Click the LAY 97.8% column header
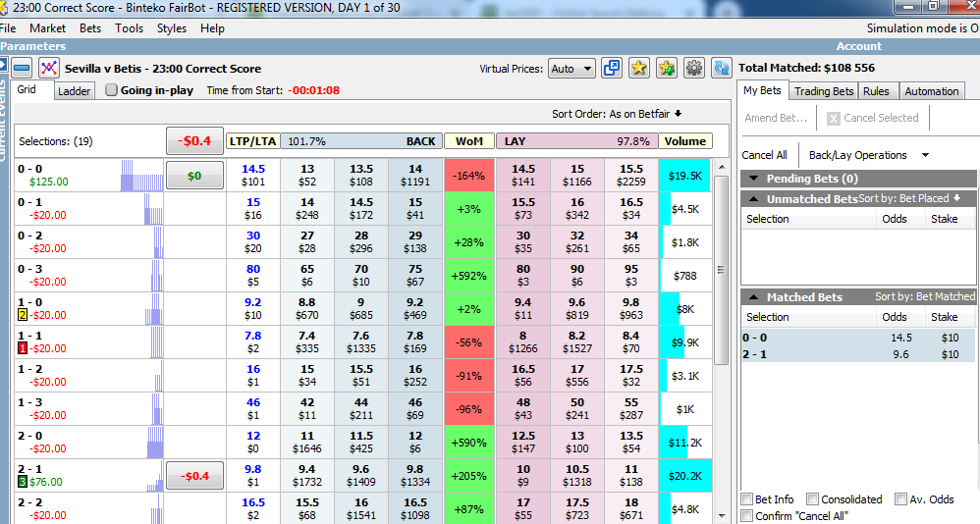Viewport: 980px width, 524px height. [576, 141]
